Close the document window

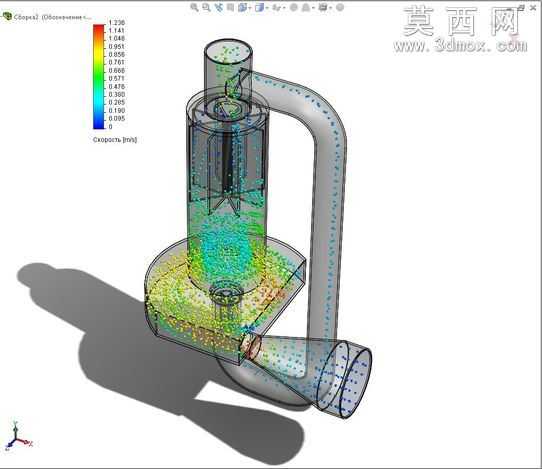pos(533,8)
